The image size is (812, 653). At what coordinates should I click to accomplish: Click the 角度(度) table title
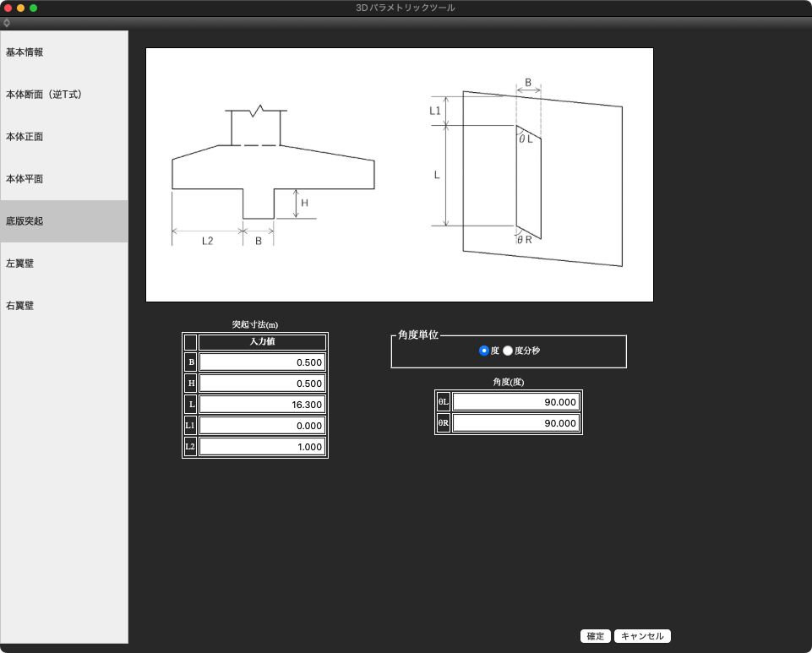(x=509, y=382)
